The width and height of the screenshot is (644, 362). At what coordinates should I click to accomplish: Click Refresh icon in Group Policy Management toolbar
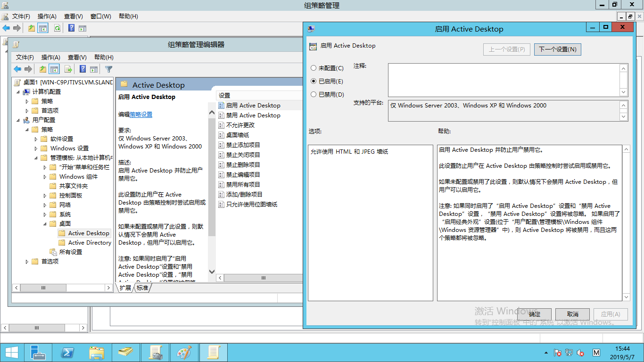tap(57, 28)
